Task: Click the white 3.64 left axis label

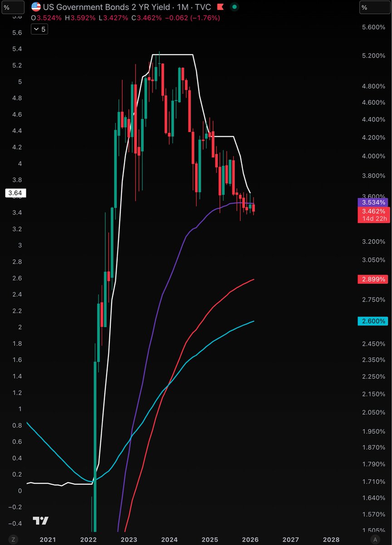Action: [15, 193]
